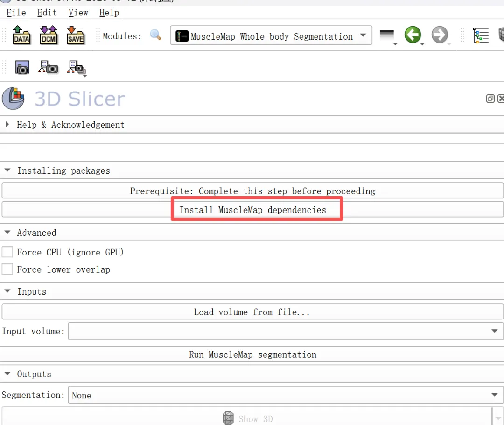Click Prerequisite: Complete this step button
Viewport: 504px width, 425px height.
(x=252, y=191)
